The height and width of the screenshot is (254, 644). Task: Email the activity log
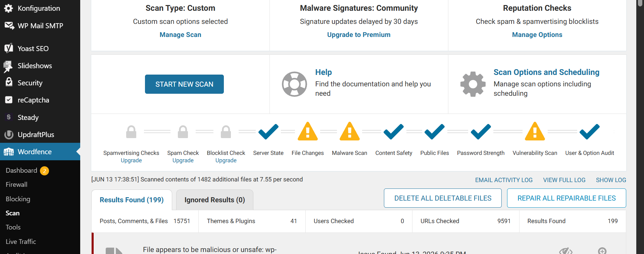[x=504, y=180]
